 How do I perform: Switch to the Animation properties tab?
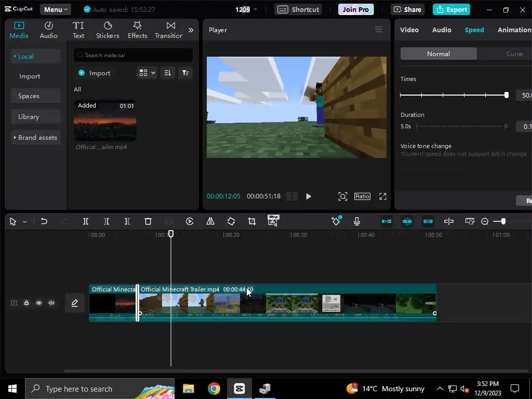click(x=514, y=30)
